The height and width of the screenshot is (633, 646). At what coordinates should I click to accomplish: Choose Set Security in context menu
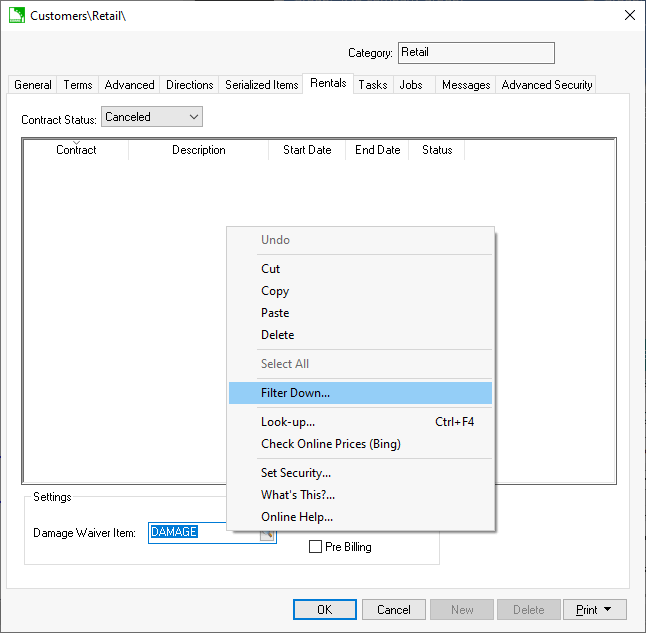pos(295,473)
